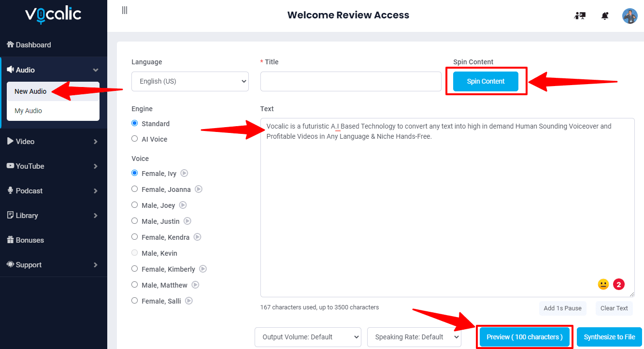Expand the Library menu chevron
The height and width of the screenshot is (349, 644).
coord(96,216)
